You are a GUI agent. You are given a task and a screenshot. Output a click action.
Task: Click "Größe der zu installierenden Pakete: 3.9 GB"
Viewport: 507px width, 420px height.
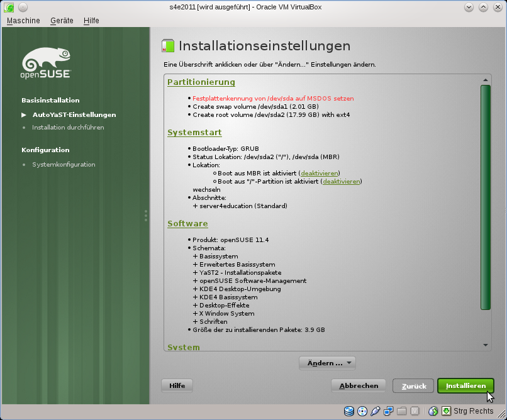(x=259, y=330)
